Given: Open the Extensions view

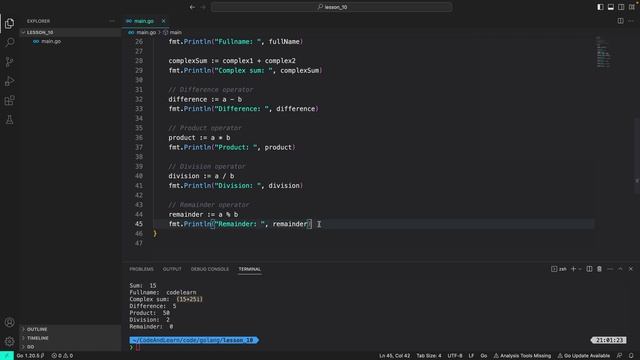Looking at the screenshot, I should coord(9,100).
